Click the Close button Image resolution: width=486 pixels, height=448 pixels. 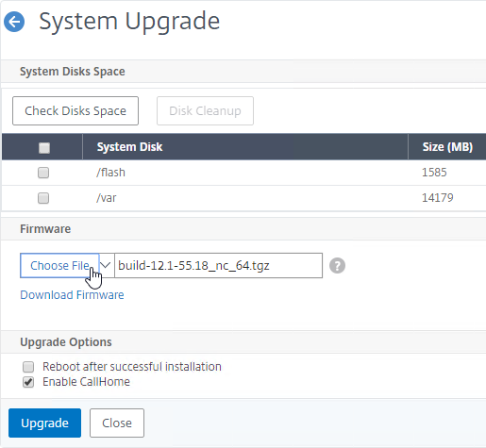pyautogui.click(x=117, y=423)
